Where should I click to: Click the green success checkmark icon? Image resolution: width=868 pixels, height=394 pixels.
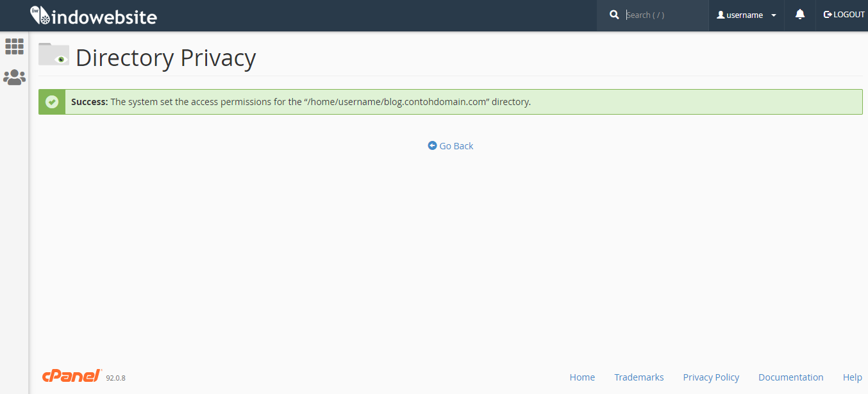[52, 102]
